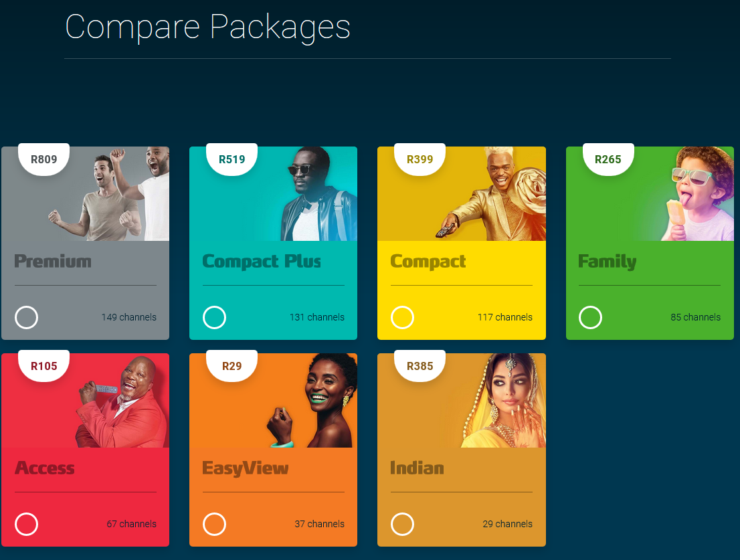Image resolution: width=740 pixels, height=560 pixels.
Task: Click the R809 price badge
Action: coord(44,159)
